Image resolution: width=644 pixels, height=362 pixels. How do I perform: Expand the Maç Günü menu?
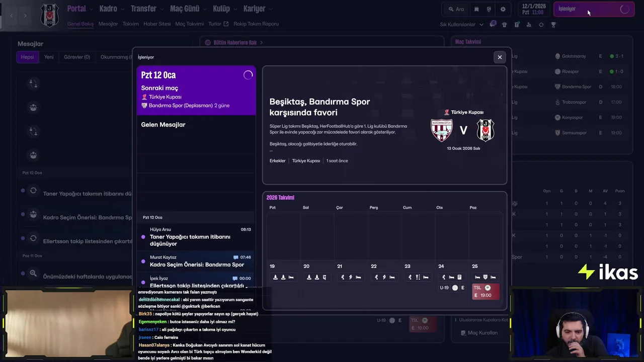tap(188, 9)
